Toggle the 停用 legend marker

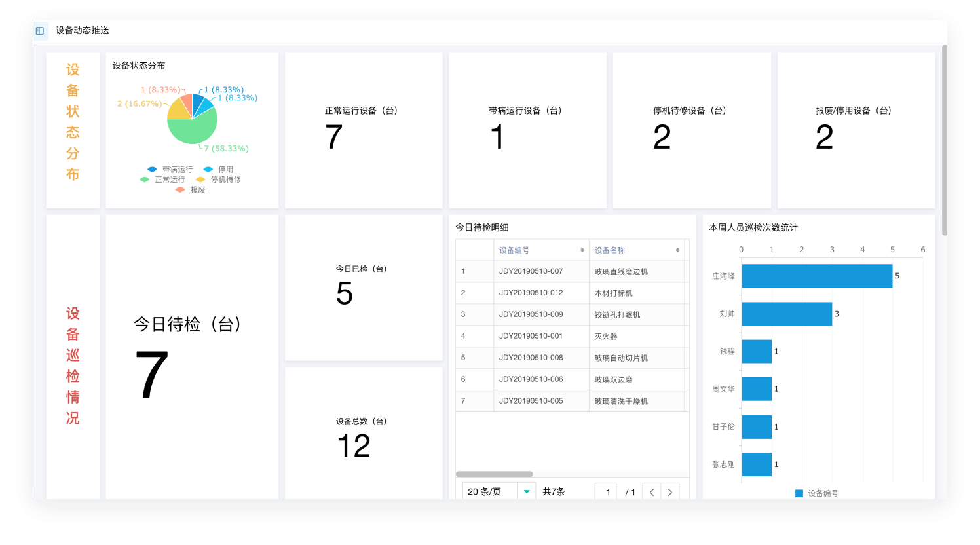tap(208, 169)
